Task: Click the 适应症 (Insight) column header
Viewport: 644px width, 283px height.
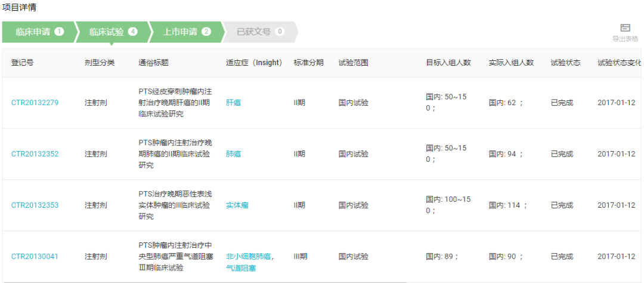Action: click(x=253, y=63)
